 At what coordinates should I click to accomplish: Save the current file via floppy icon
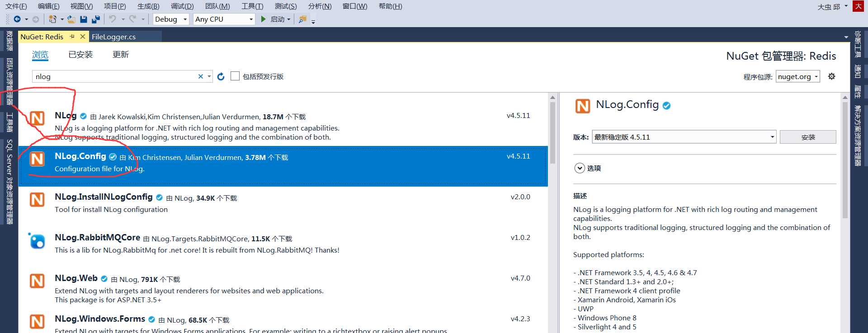[84, 19]
